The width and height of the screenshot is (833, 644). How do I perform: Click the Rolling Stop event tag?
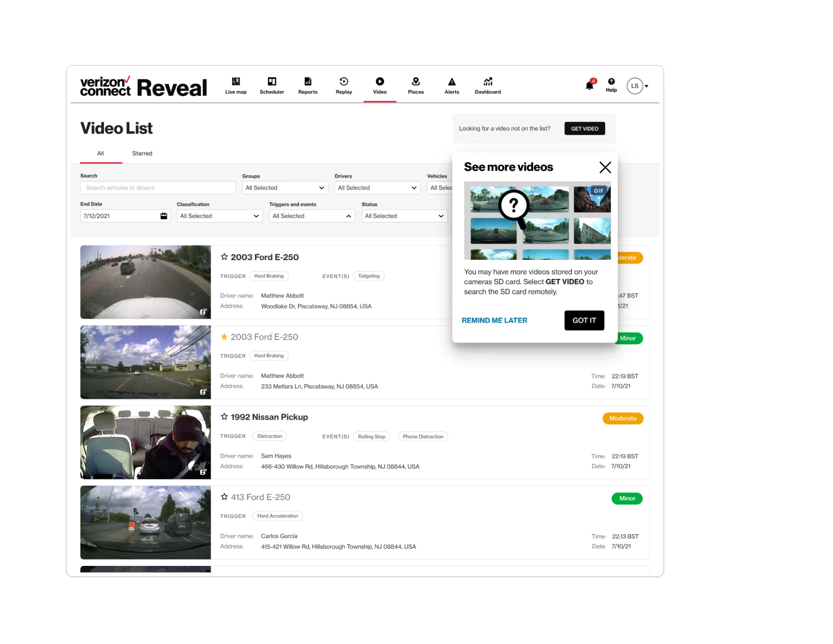(x=371, y=436)
